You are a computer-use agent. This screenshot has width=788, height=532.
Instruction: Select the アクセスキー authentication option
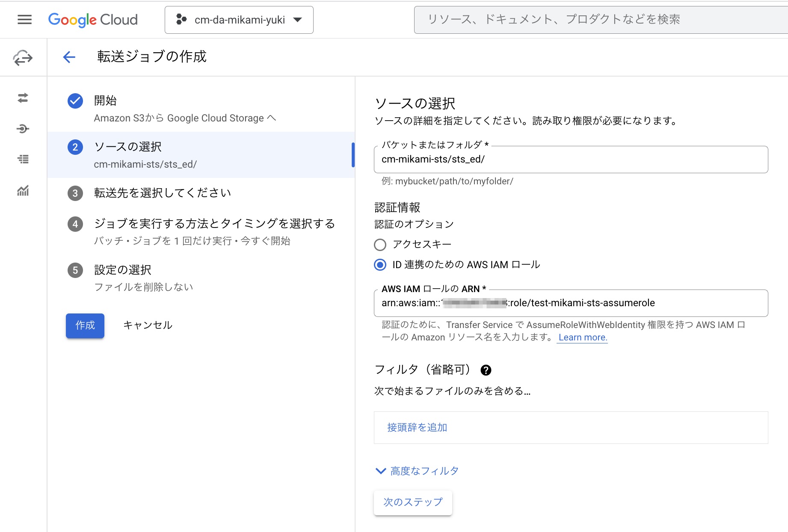pyautogui.click(x=380, y=245)
